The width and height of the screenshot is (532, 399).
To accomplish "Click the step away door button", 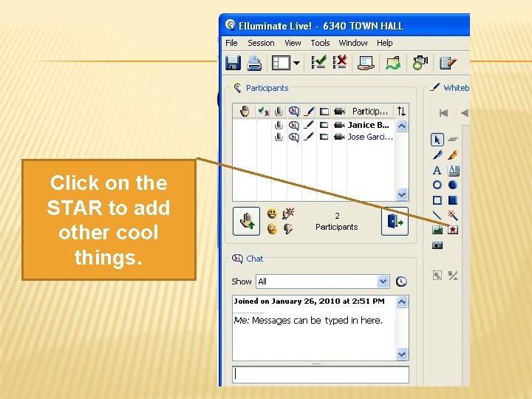I will click(x=395, y=221).
